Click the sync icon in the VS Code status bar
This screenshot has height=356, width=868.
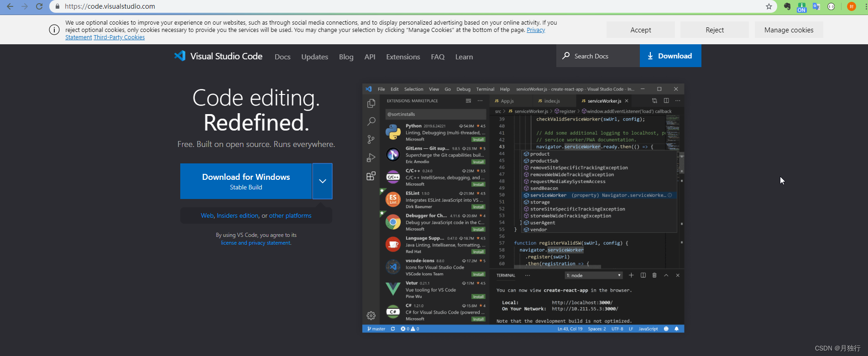[393, 329]
